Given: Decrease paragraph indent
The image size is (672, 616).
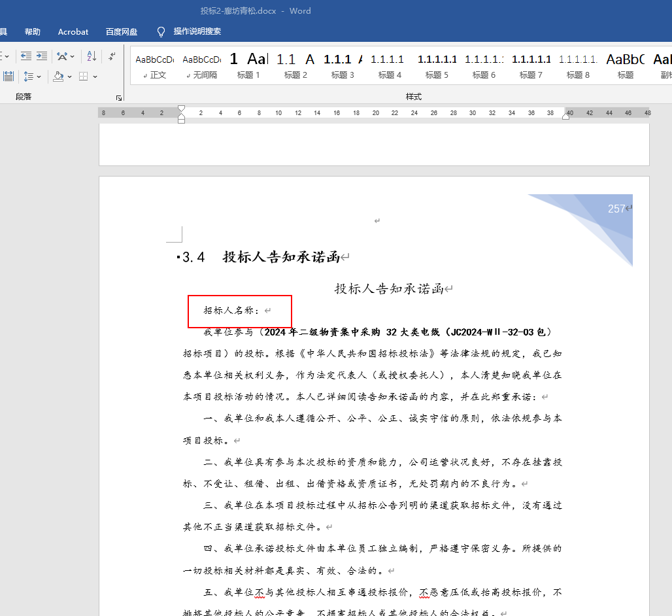Looking at the screenshot, I should pyautogui.click(x=26, y=56).
